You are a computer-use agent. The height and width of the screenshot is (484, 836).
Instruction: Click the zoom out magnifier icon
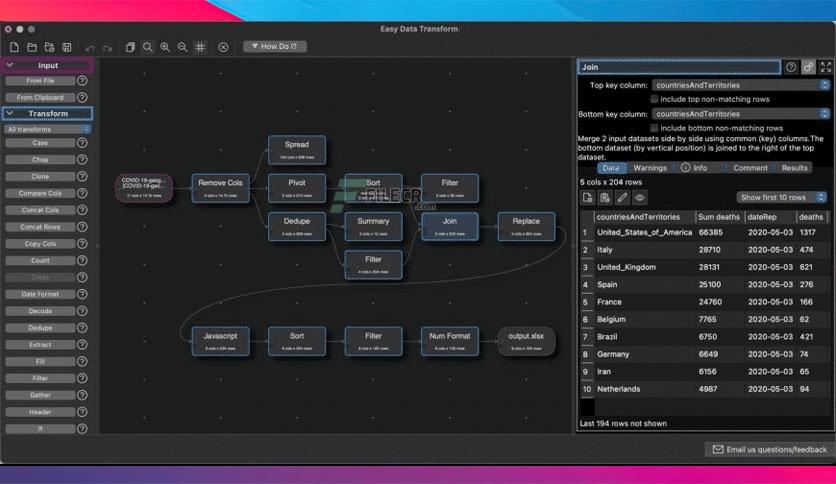click(x=182, y=47)
